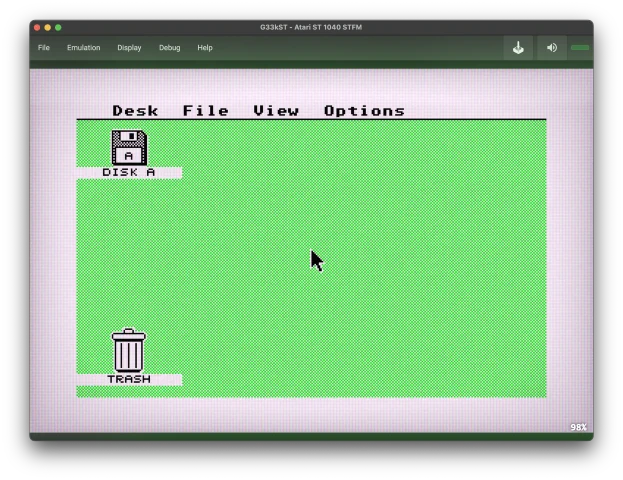Select the Disk A floppy icon

coord(129,147)
